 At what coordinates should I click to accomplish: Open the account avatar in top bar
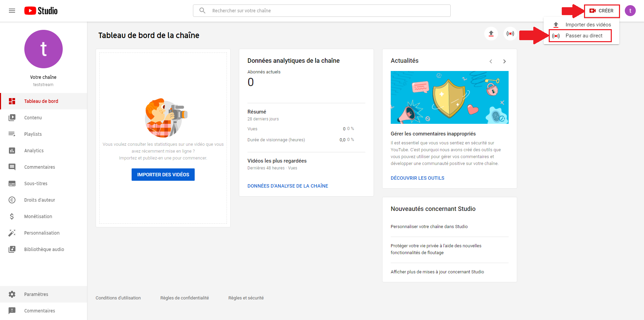pos(630,11)
